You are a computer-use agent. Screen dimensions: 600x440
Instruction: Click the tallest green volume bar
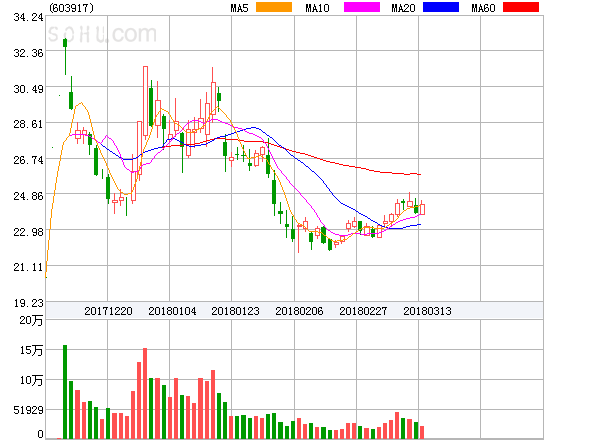point(65,392)
